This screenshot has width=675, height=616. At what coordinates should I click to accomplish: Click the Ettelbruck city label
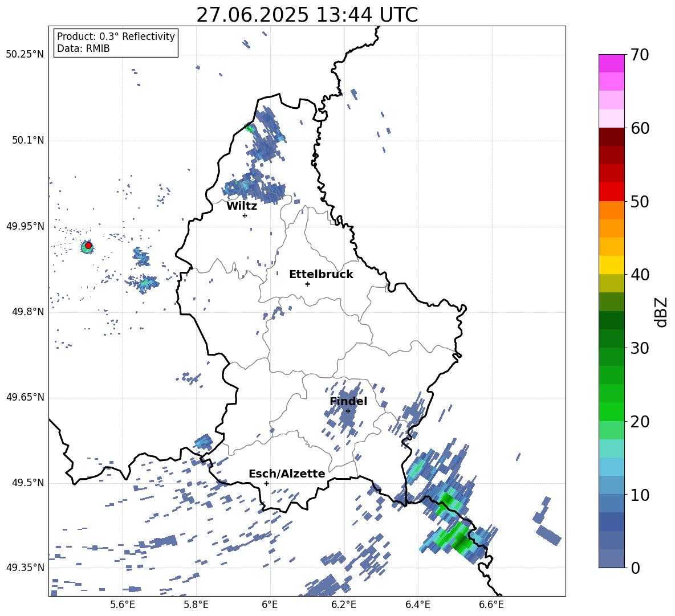[x=321, y=275]
